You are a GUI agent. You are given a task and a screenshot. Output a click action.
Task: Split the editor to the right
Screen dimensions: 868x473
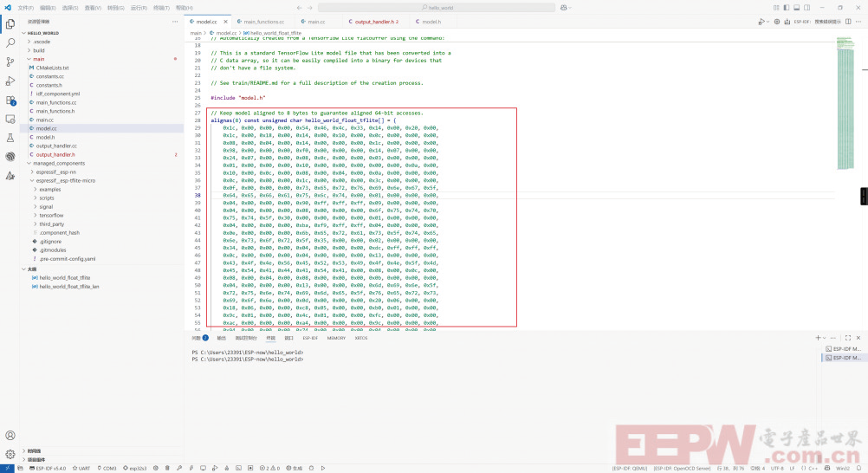click(x=848, y=22)
